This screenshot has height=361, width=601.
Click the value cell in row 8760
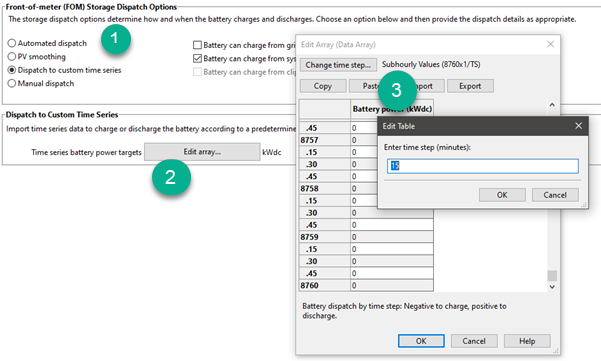[x=392, y=286]
